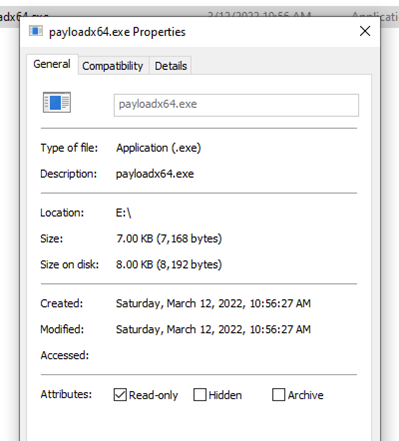Click the Modified date value
399x441 pixels.
pos(213,329)
